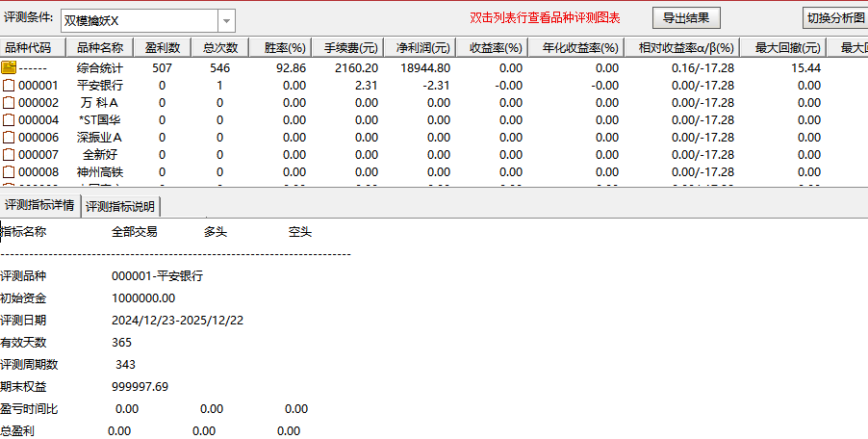Click the document icon beside code 000006
868x439 pixels.
(x=9, y=138)
